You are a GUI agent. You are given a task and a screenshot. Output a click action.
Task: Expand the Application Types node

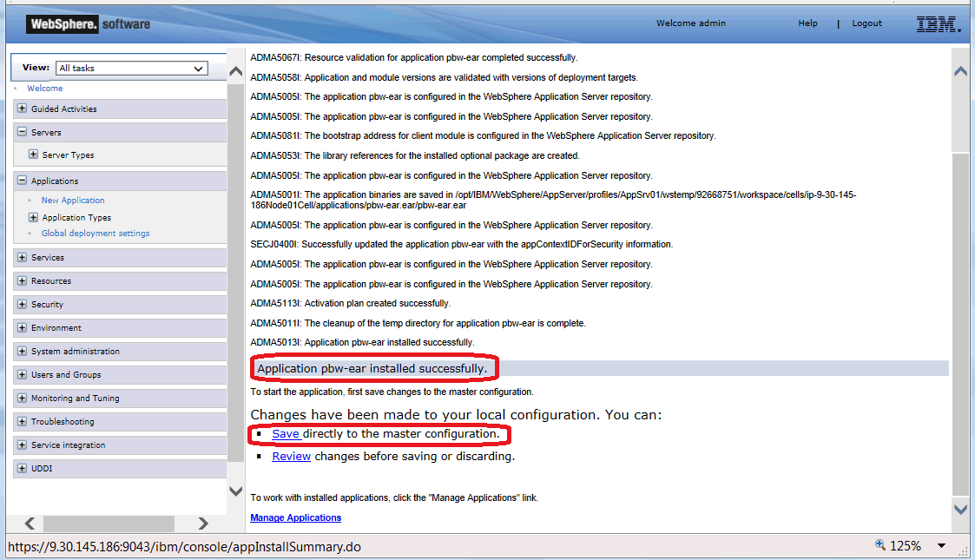pos(34,217)
